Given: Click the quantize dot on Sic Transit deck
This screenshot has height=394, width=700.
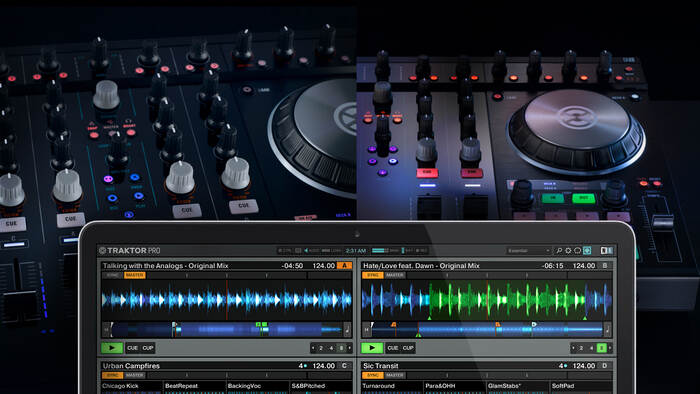Looking at the screenshot, I should coord(566,366).
